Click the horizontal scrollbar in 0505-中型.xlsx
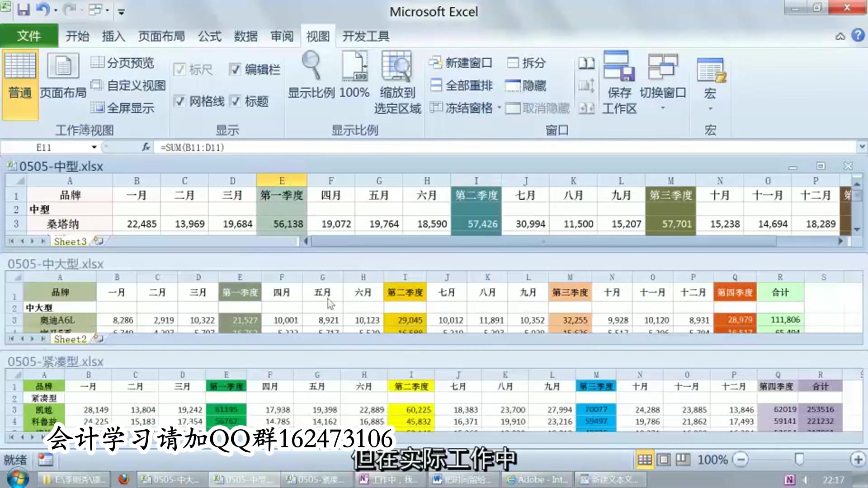The height and width of the screenshot is (488, 868). (x=544, y=241)
